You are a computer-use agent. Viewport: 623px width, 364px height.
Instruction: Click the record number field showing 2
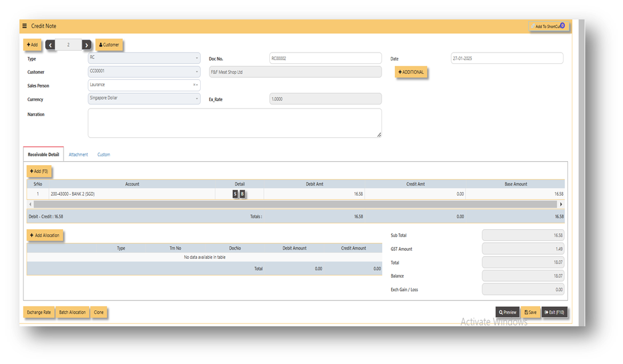tap(68, 45)
